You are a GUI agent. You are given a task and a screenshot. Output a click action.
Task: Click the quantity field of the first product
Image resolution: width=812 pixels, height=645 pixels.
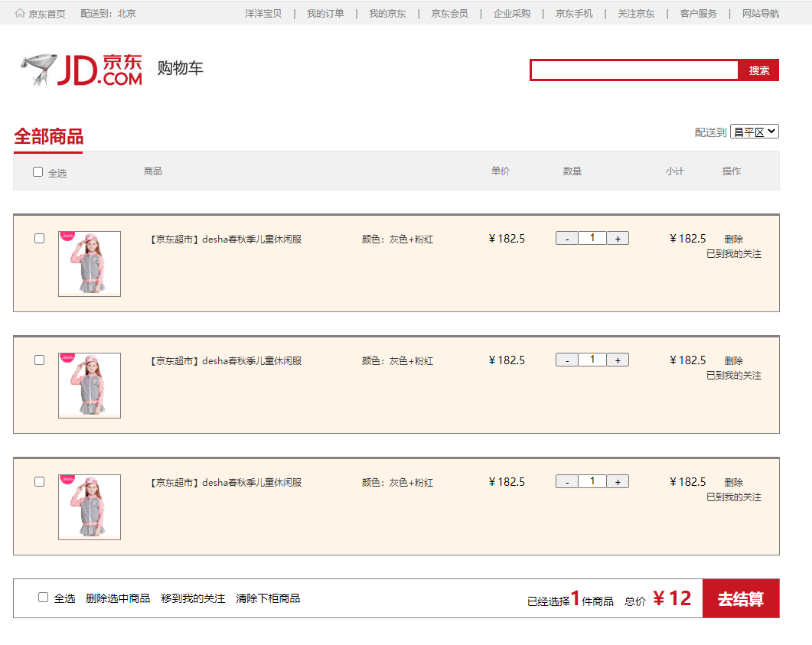[x=592, y=238]
